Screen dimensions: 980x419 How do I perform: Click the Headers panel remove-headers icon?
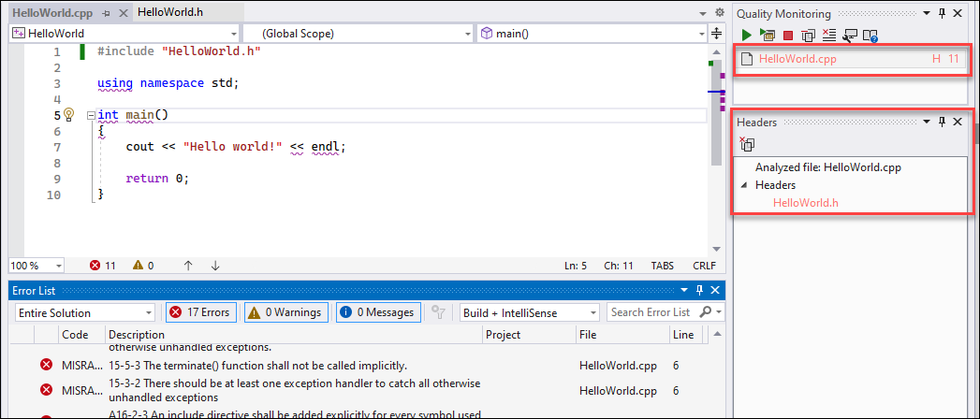(x=747, y=144)
